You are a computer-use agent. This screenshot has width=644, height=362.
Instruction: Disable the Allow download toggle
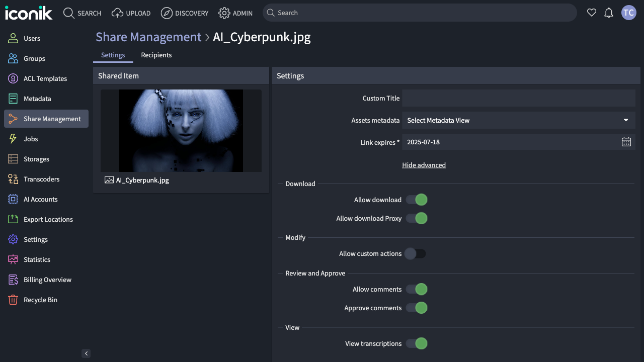click(417, 200)
